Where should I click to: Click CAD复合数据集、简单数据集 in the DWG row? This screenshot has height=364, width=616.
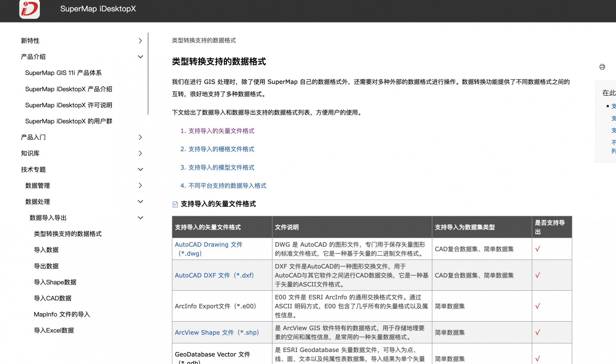pyautogui.click(x=474, y=249)
